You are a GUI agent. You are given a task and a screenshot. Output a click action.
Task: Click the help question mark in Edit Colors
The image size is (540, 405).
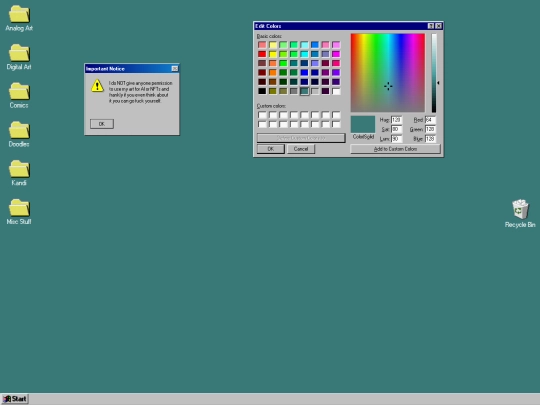pos(430,26)
